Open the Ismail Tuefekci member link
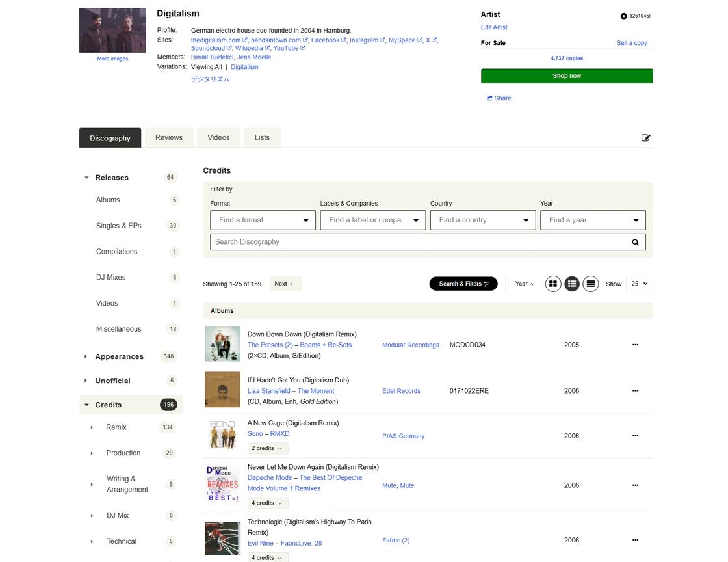 pyautogui.click(x=211, y=57)
